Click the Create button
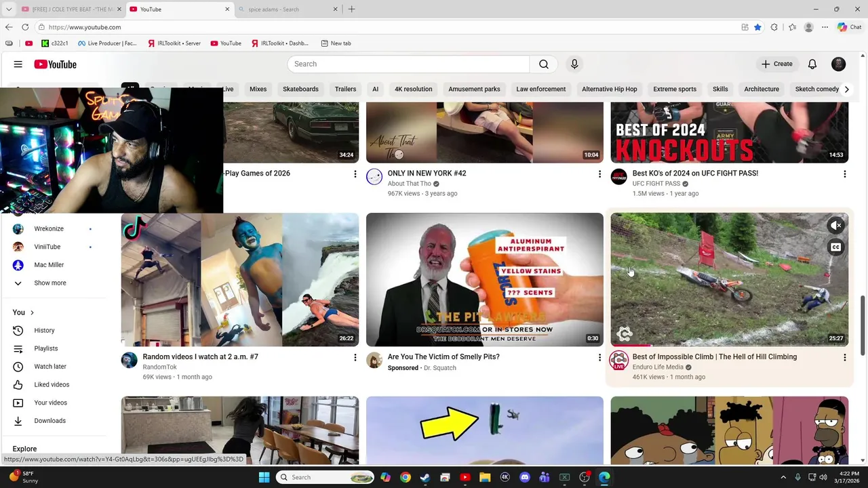Screen dimensions: 868x488 click(x=776, y=64)
